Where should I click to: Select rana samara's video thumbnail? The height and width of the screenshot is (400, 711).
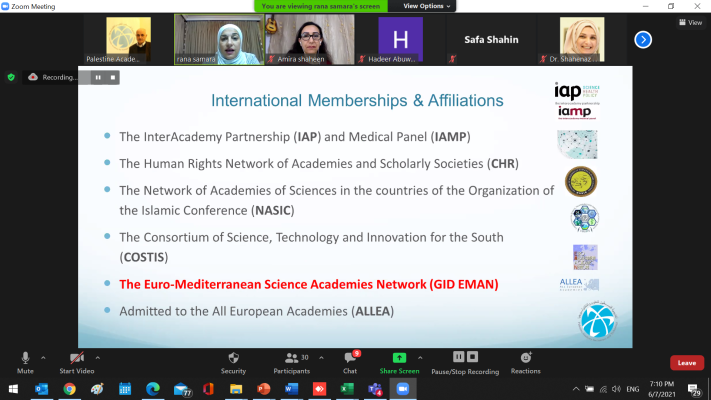(217, 39)
